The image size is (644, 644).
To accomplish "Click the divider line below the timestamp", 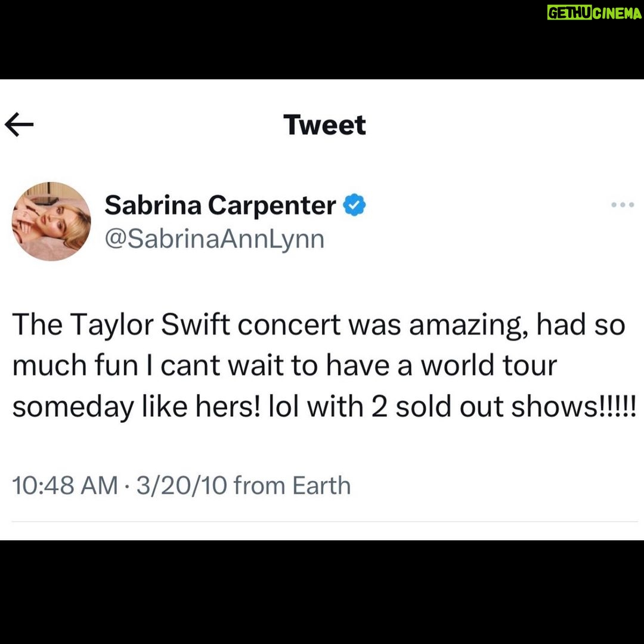I will point(324,522).
